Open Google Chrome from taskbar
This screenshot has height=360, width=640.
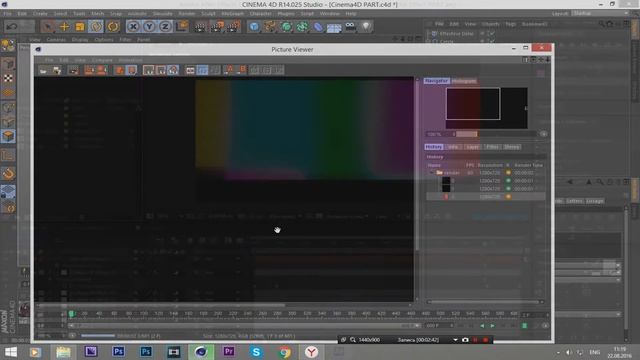[284, 352]
